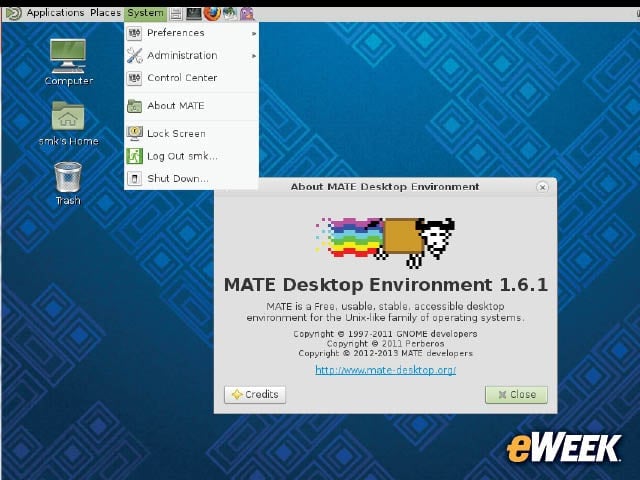The width and height of the screenshot is (640, 480).
Task: Click the System menu in the panel
Action: click(x=145, y=13)
